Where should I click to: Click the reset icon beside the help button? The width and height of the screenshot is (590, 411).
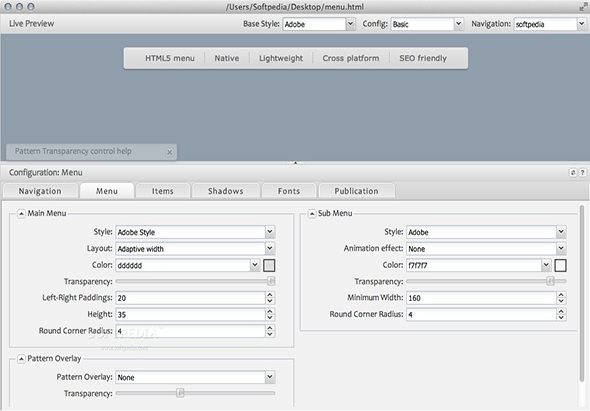(x=573, y=172)
